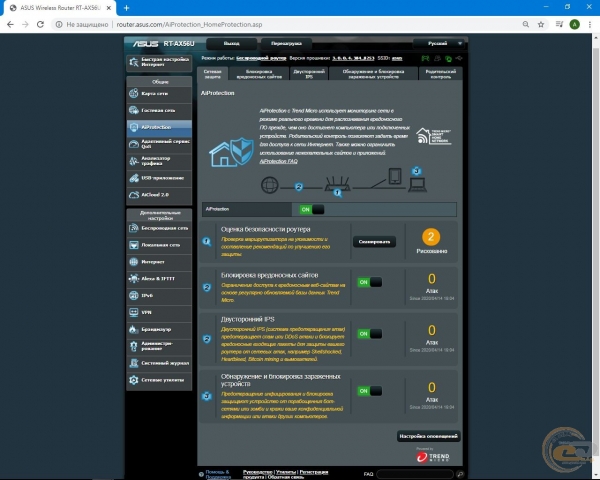The width and height of the screenshot is (600, 480).
Task: Click the browser address bar URL
Action: coord(189,24)
